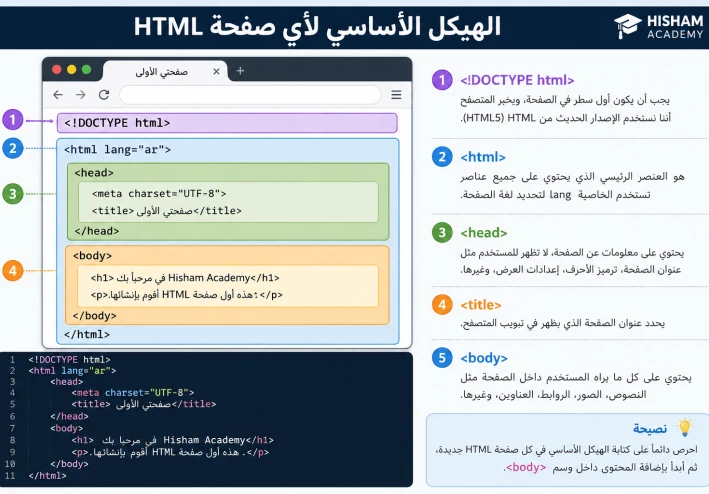Click line 2 <html lang="ar"> in the code editor

pos(72,371)
